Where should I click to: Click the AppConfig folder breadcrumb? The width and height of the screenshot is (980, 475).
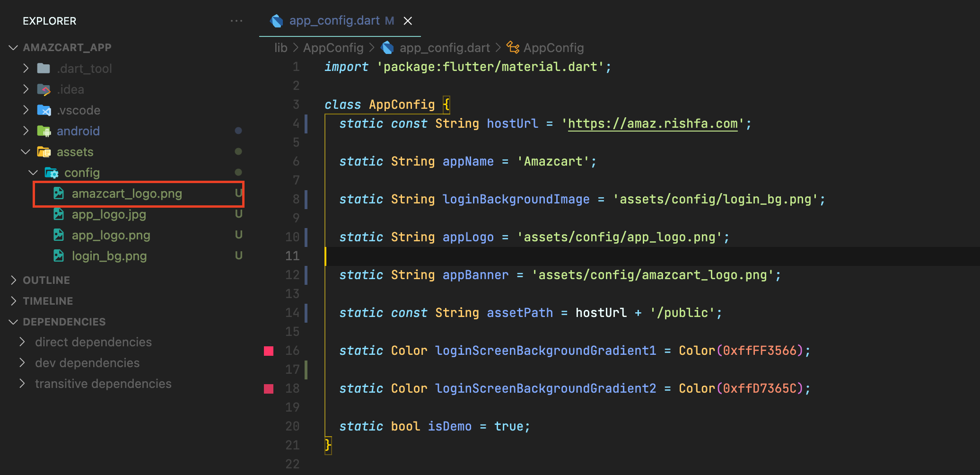333,48
